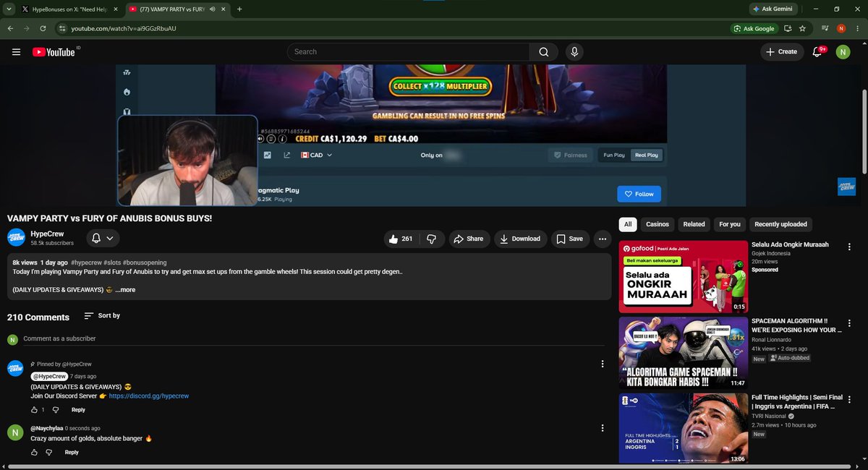Dislike the Naychylaa comment
Image resolution: width=868 pixels, height=470 pixels.
click(x=49, y=453)
